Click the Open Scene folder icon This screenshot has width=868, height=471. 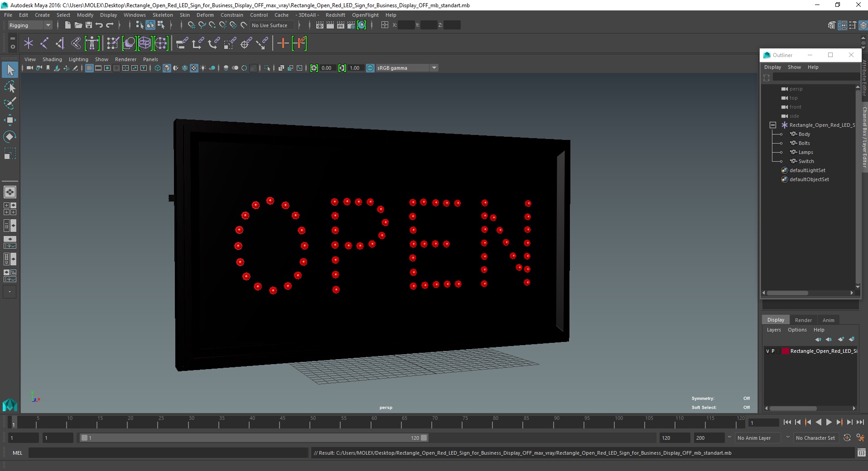click(x=78, y=25)
